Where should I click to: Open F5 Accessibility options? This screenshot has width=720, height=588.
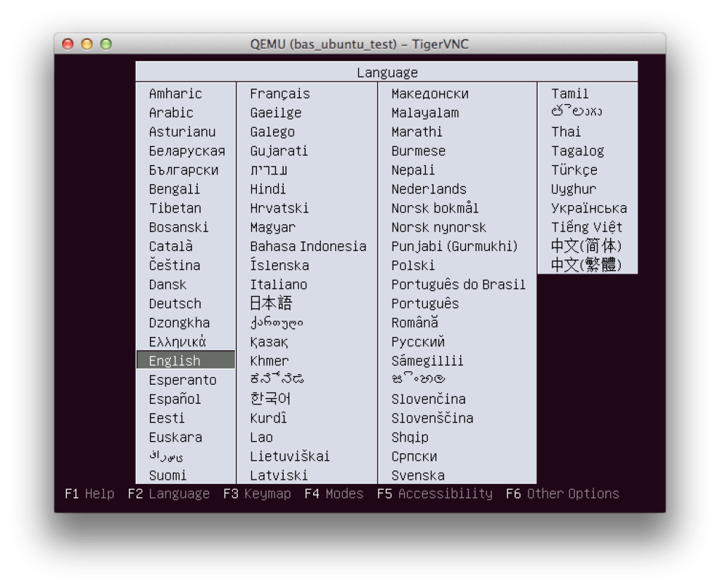pos(434,494)
